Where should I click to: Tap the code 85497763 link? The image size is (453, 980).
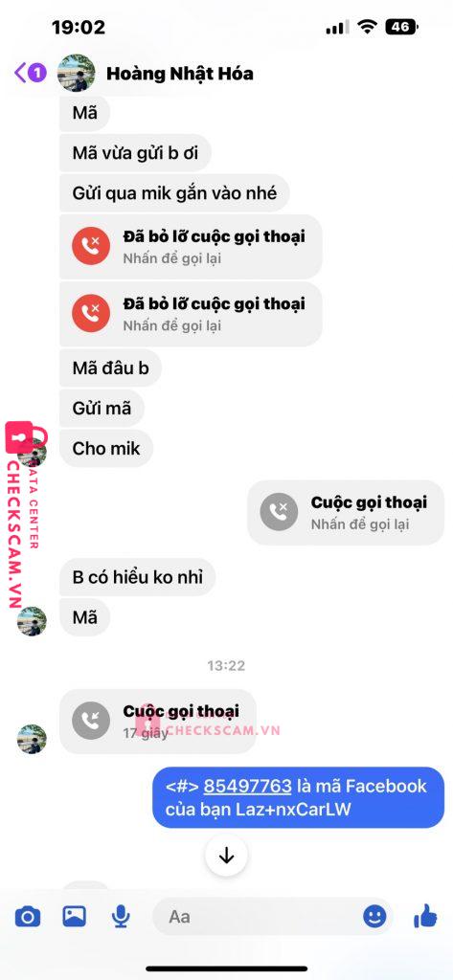(248, 786)
